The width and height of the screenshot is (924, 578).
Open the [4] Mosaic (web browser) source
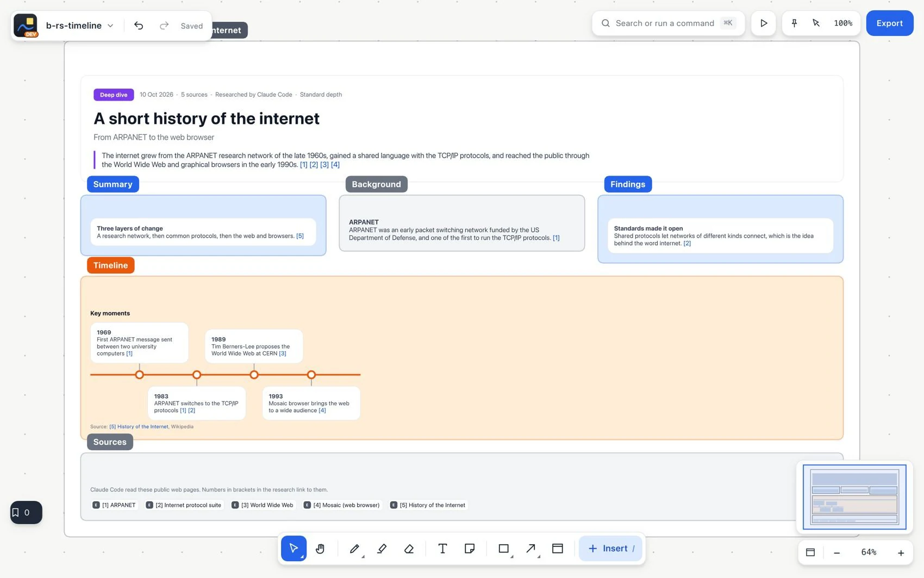[x=342, y=505]
